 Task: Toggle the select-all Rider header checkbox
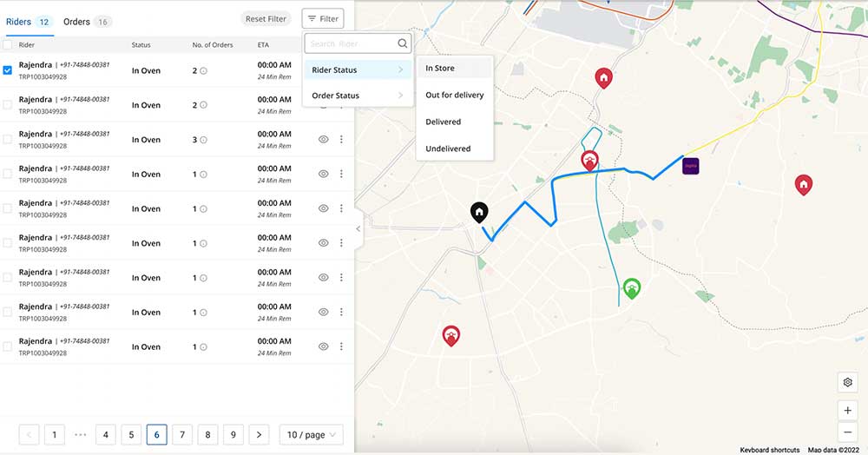[7, 45]
